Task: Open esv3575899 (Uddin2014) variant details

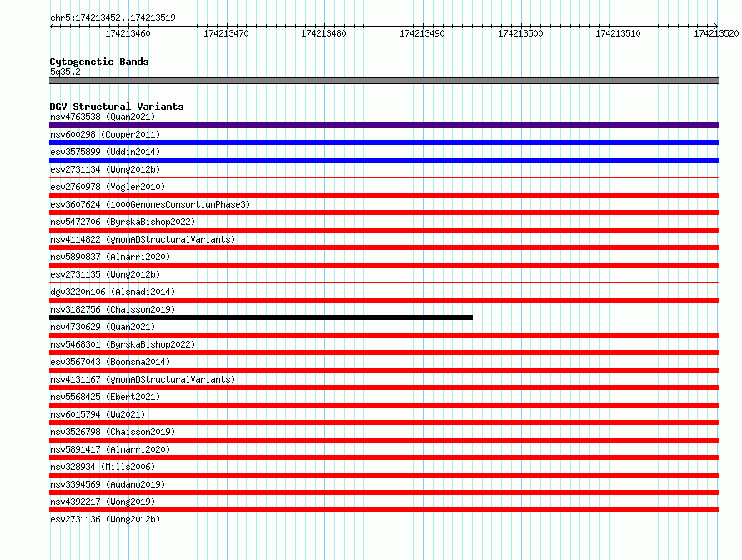Action: coord(105,152)
